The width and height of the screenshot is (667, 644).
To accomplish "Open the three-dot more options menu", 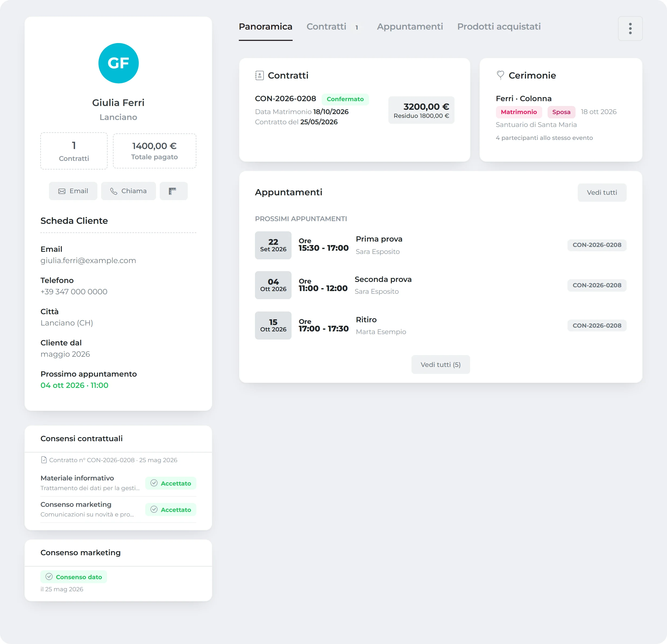I will (x=630, y=29).
